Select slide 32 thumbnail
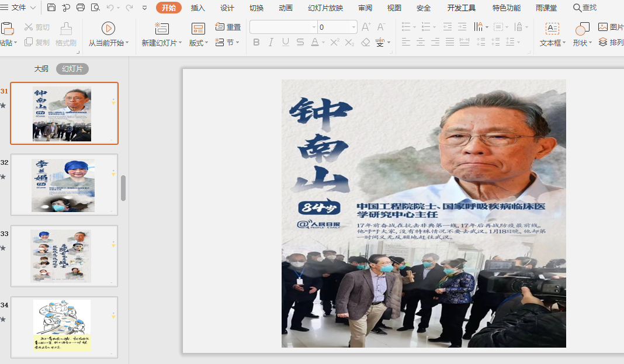Viewport: 624px width, 364px height. (64, 185)
